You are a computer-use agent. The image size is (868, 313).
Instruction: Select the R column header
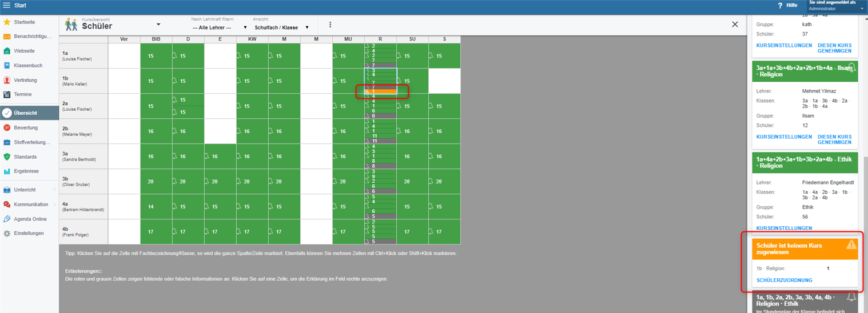pyautogui.click(x=380, y=39)
